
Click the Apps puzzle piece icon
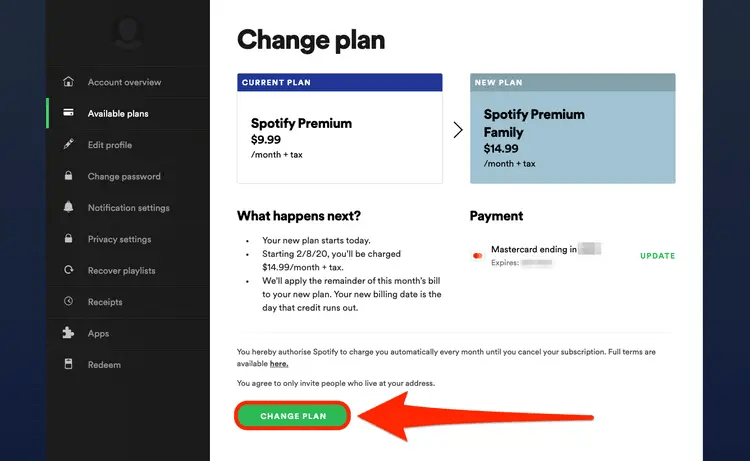(x=68, y=334)
